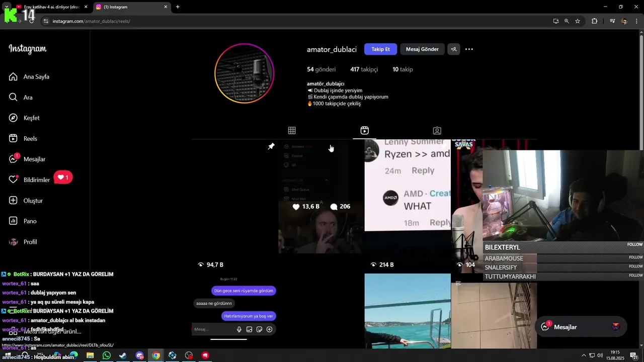The width and height of the screenshot is (644, 362).
Task: Switch to the tagged photos tab
Action: pyautogui.click(x=437, y=131)
